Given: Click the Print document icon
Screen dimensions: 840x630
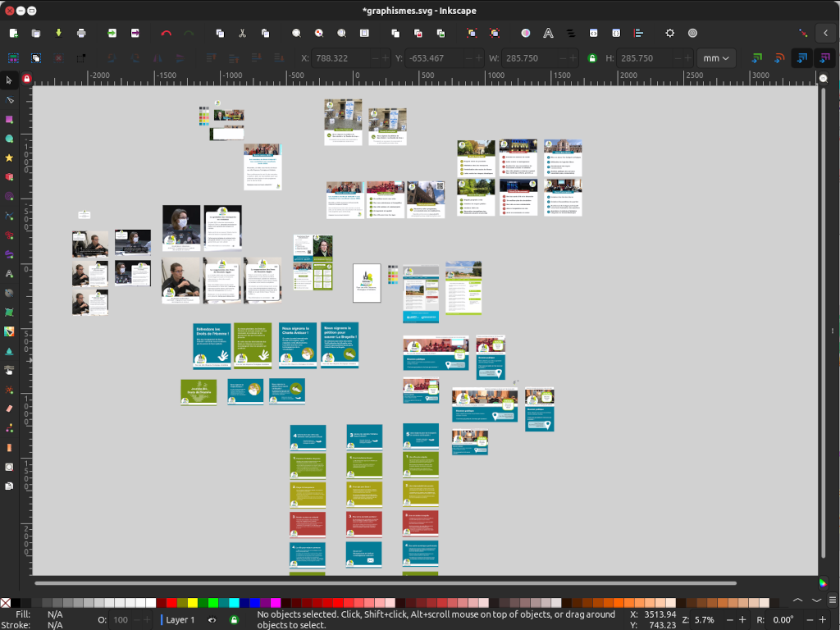Looking at the screenshot, I should point(81,33).
